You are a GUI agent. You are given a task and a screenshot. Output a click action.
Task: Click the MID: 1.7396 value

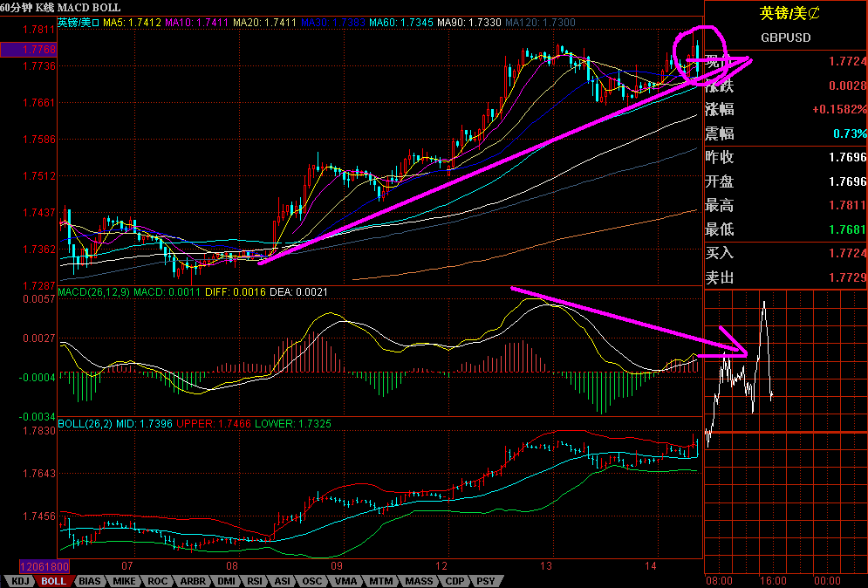coord(144,424)
